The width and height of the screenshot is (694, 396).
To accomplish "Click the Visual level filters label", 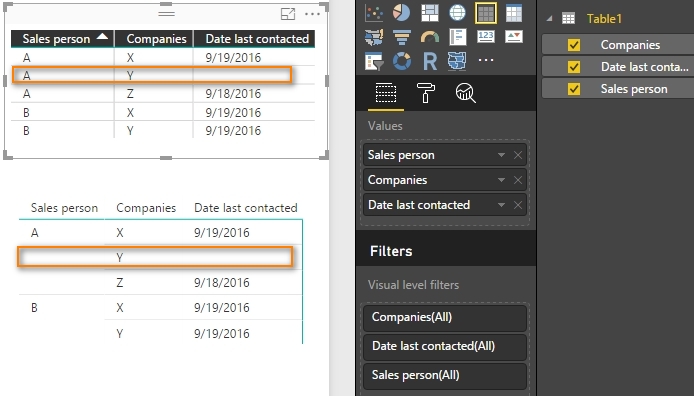I will (x=413, y=285).
